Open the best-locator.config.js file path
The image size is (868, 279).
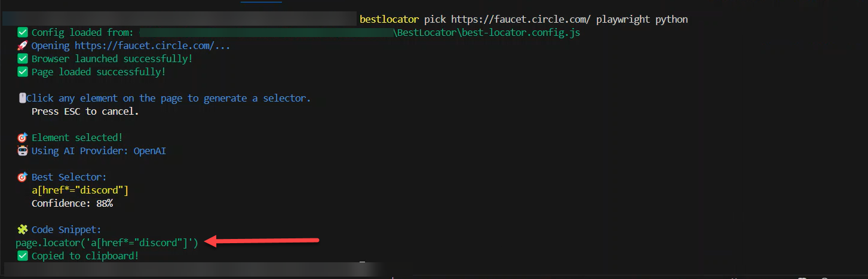[x=487, y=32]
